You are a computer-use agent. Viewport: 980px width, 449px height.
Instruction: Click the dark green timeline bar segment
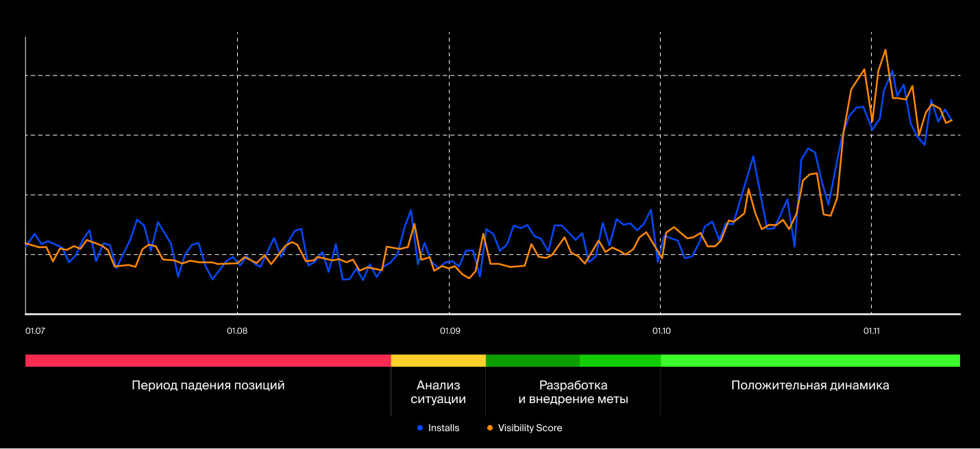[532, 361]
